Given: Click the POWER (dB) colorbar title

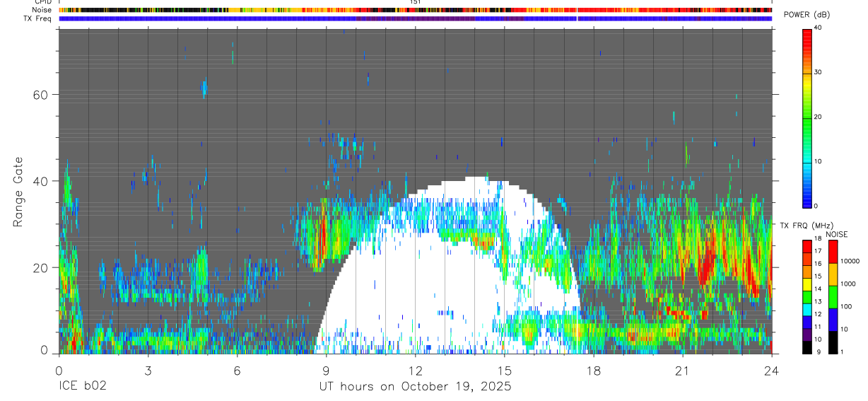Looking at the screenshot, I should pyautogui.click(x=807, y=15).
